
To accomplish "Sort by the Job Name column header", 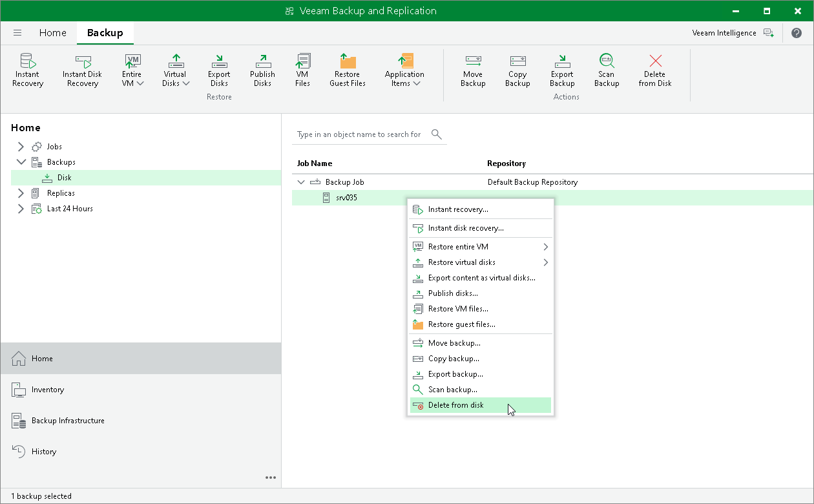I will point(315,163).
